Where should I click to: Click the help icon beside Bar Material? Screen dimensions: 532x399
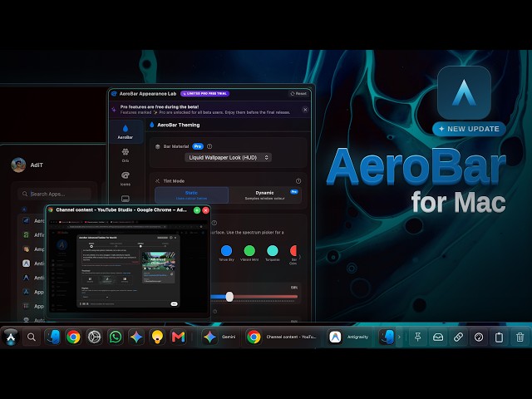coord(209,146)
